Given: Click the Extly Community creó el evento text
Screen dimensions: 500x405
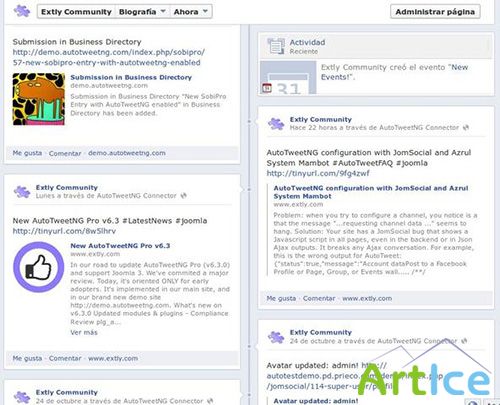Looking at the screenshot, I should [x=394, y=72].
